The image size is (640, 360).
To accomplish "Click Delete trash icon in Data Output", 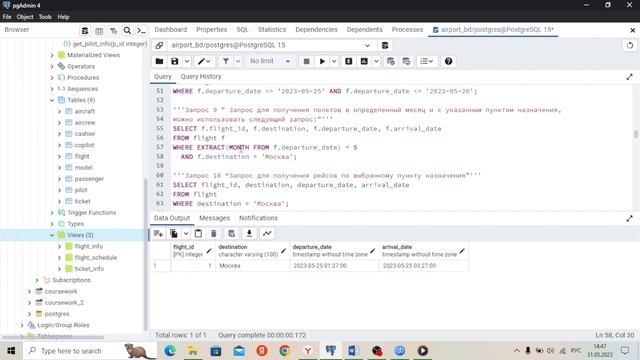I will click(x=213, y=233).
